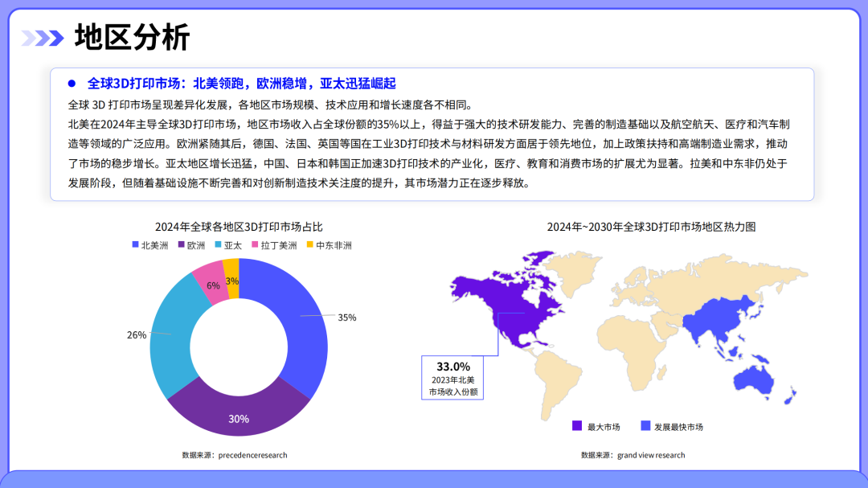Click the 数据来源：grand view research caption
The height and width of the screenshot is (488, 868).
[633, 455]
